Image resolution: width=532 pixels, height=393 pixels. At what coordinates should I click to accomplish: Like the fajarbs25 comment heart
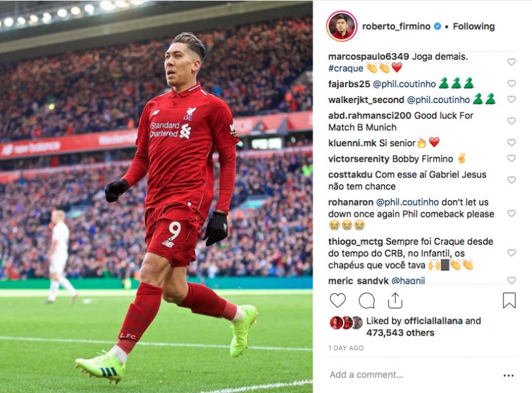[511, 83]
